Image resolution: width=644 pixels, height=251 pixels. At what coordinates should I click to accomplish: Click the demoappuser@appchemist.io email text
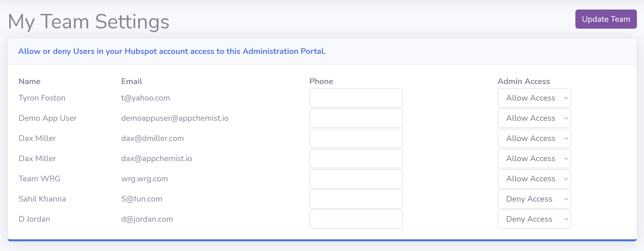175,118
